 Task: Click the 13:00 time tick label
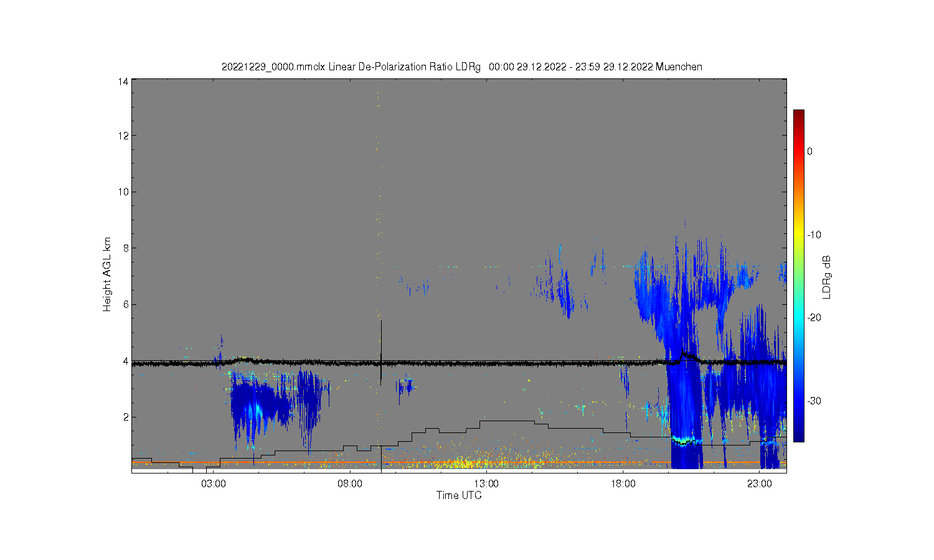coord(486,483)
